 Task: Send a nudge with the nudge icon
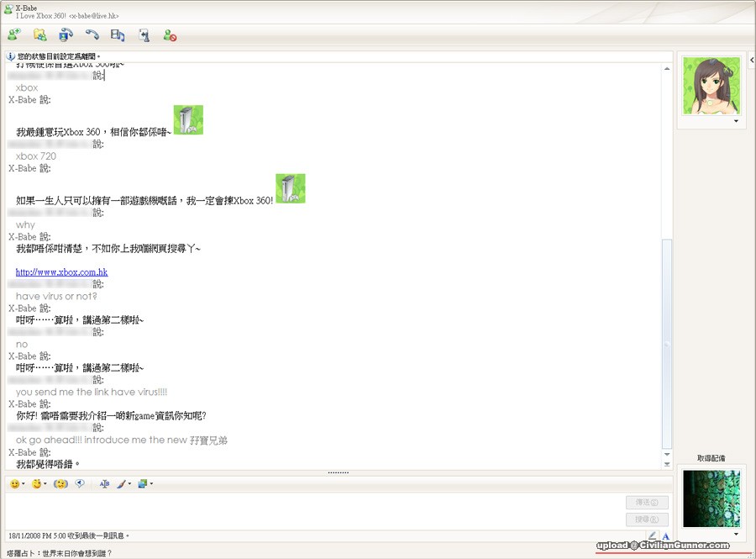click(x=60, y=484)
